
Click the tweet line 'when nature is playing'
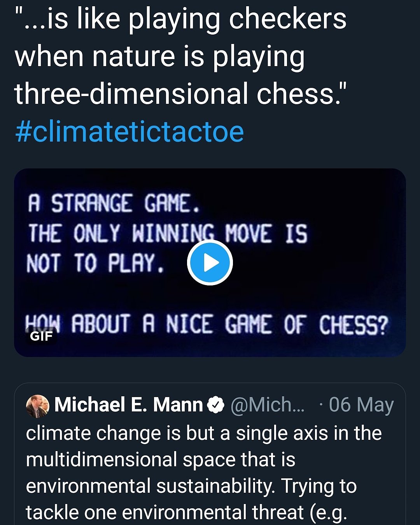pos(159,56)
